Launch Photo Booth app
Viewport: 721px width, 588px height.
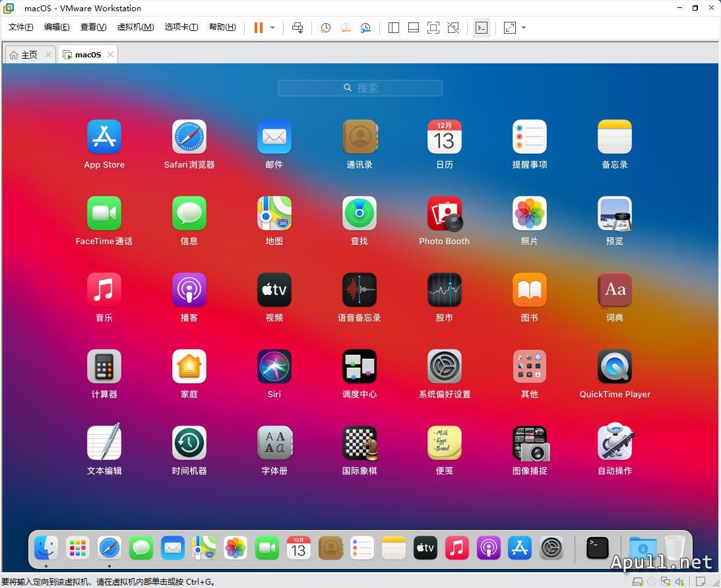point(444,213)
